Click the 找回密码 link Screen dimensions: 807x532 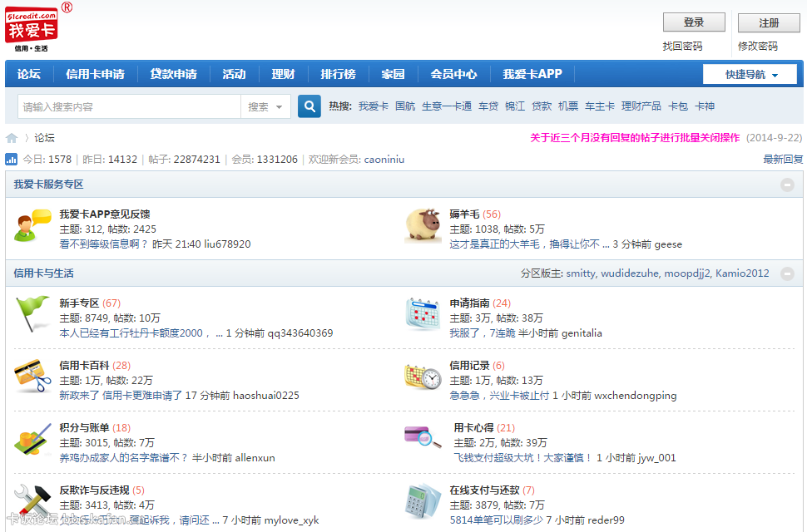682,47
